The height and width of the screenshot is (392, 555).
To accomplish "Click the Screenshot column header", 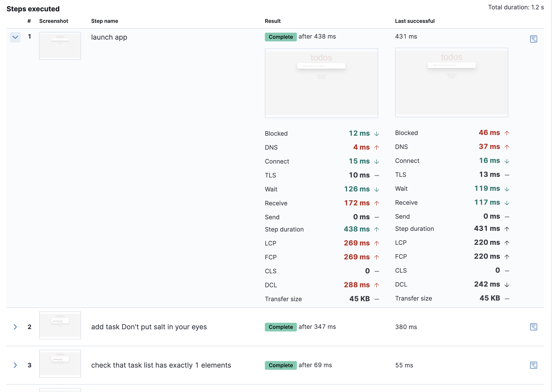I will click(54, 21).
